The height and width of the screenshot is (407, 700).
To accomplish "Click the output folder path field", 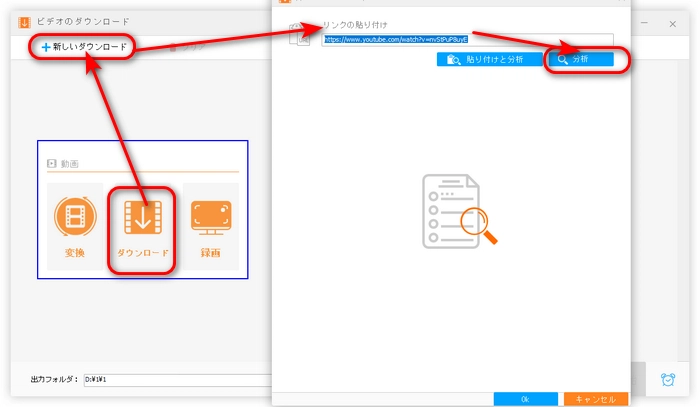I will point(178,380).
